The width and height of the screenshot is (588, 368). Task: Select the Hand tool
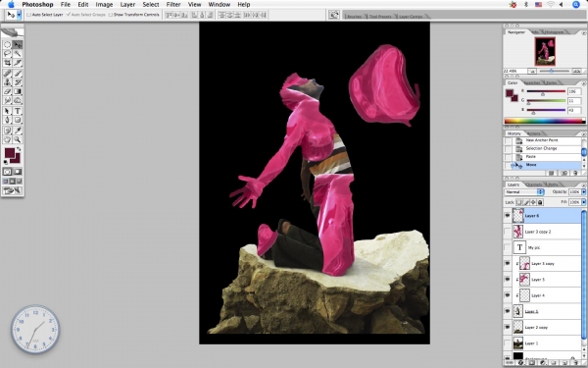coord(7,139)
